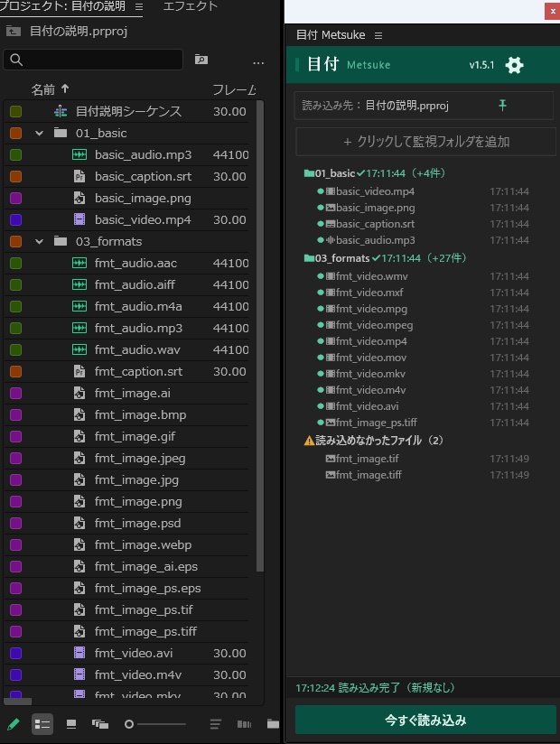Click the basic_caption.srt caption icon

79,176
